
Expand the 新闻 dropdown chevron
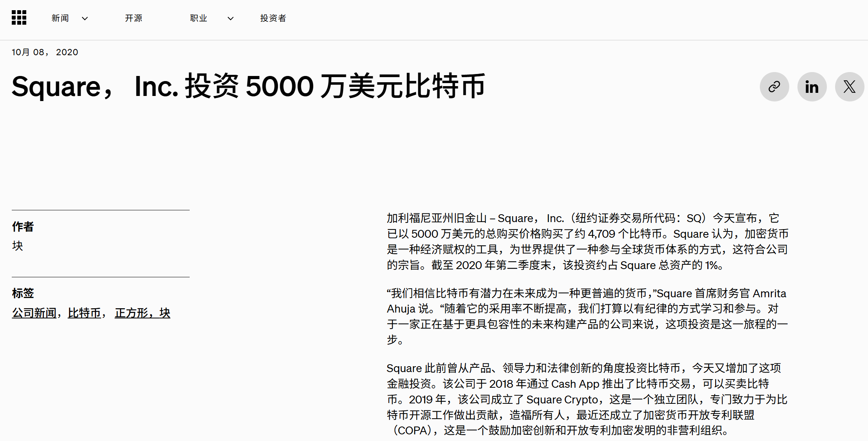(85, 18)
